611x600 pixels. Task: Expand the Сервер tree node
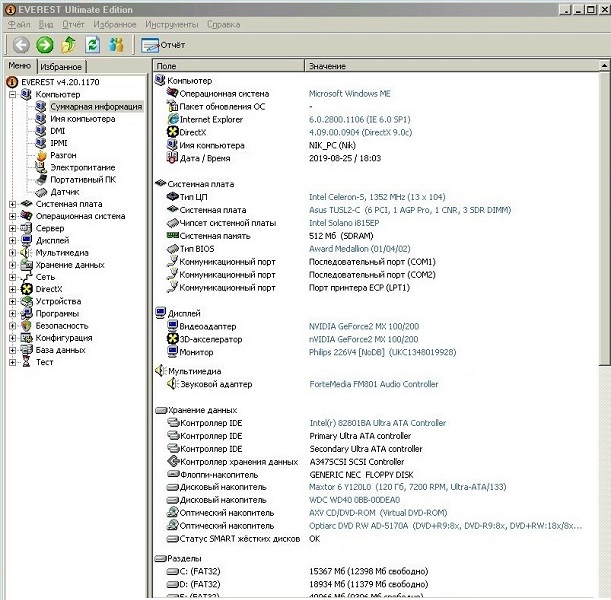[x=12, y=228]
